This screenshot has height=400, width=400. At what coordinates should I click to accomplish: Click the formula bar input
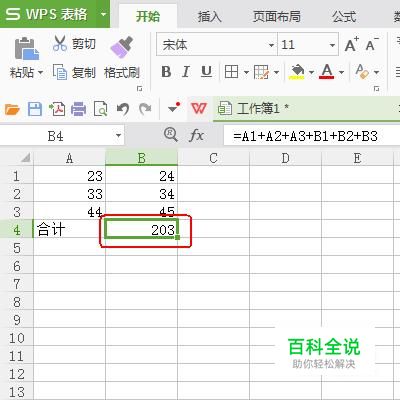point(312,136)
